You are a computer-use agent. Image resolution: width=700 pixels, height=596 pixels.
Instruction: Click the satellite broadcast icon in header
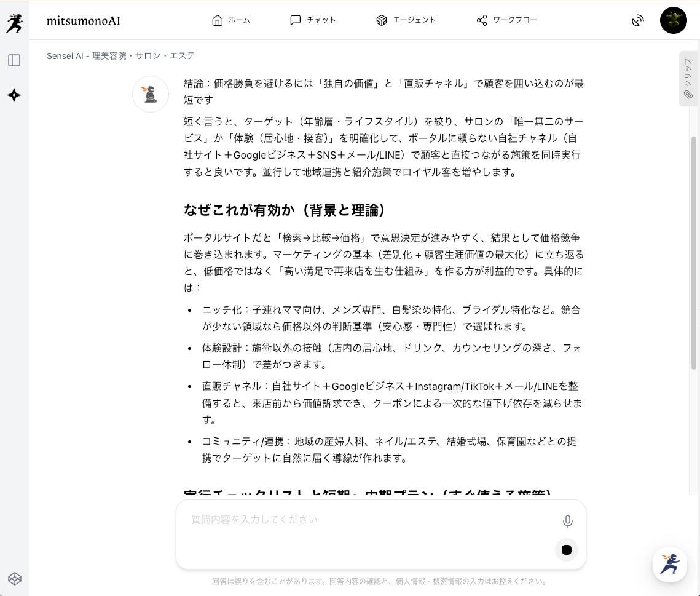[x=638, y=20]
